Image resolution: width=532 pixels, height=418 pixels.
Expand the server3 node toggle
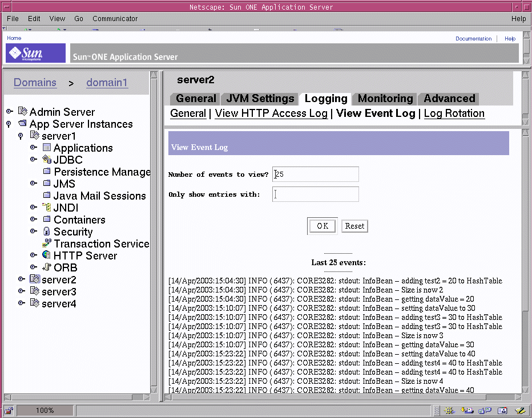tap(21, 291)
